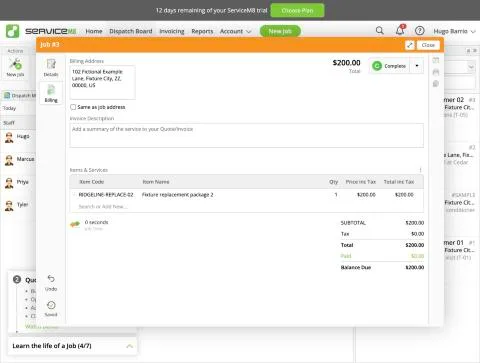Go to Home in the top navigation

point(94,31)
